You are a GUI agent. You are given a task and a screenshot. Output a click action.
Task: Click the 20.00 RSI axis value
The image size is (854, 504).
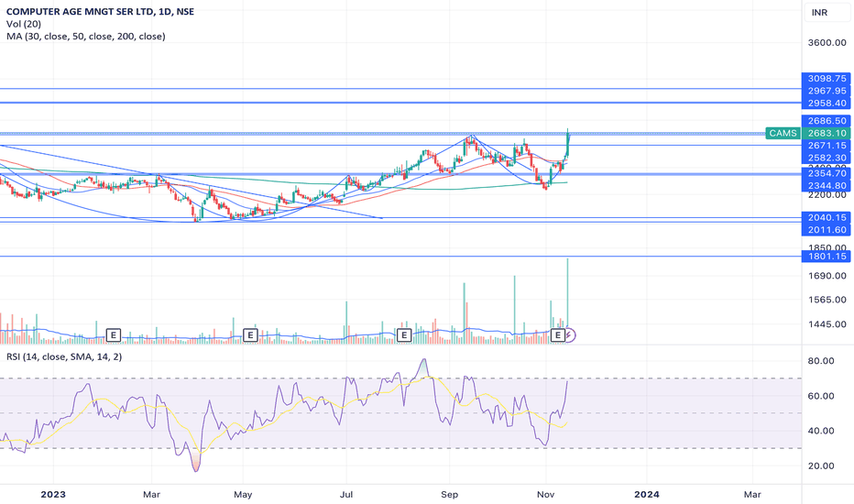(821, 466)
